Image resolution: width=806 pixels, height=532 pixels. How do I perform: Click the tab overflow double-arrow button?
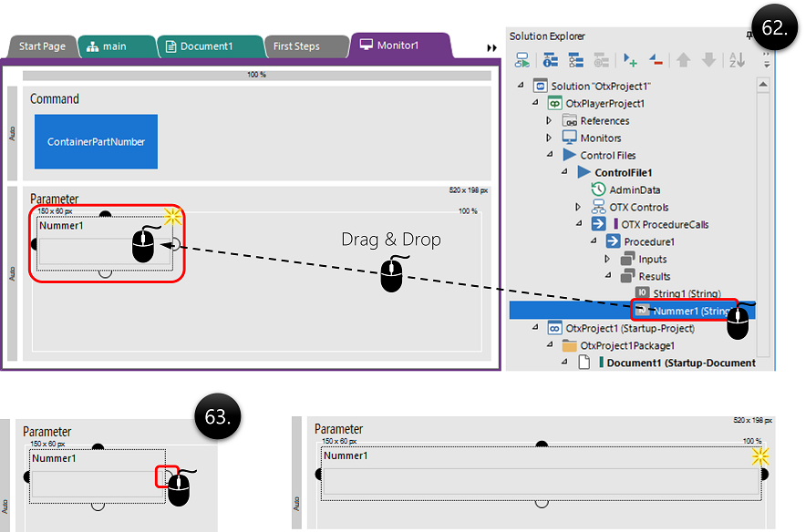[x=492, y=47]
